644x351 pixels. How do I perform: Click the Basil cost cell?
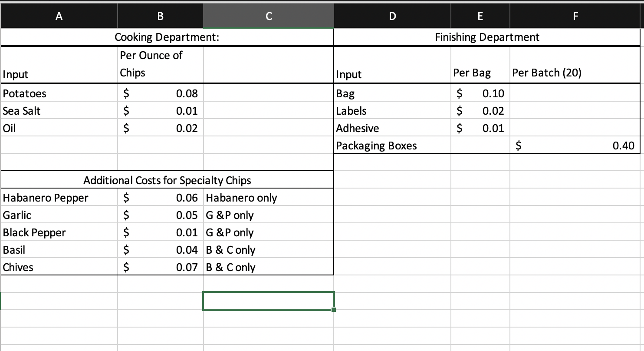160,250
